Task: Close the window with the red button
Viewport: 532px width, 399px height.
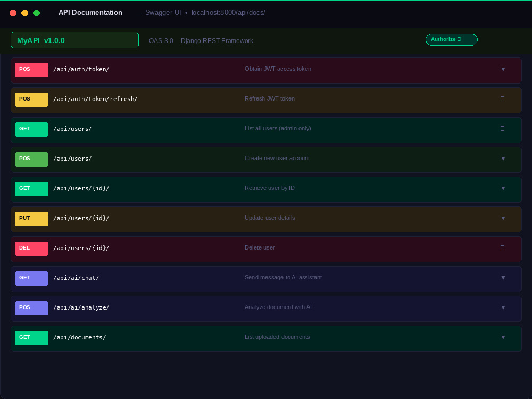Action: pyautogui.click(x=13, y=13)
